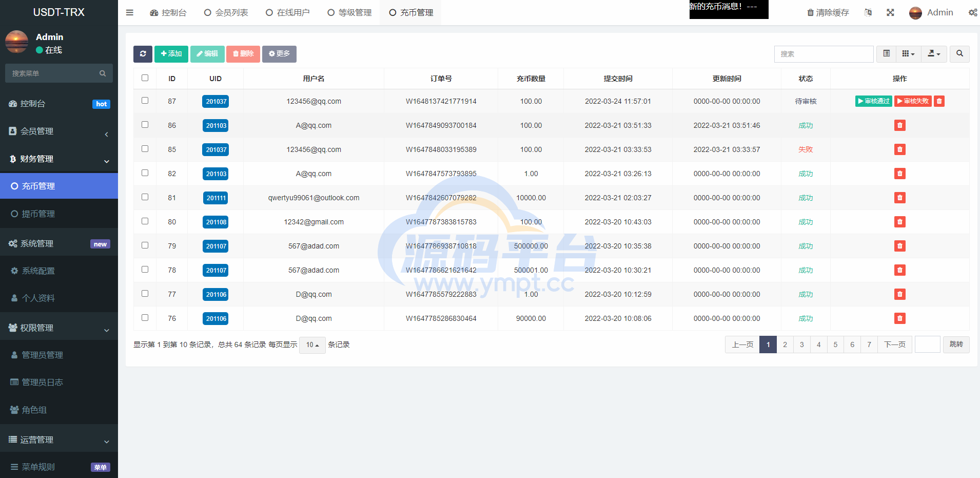Delete record ID 77 with trash icon
The width and height of the screenshot is (980, 478).
900,294
